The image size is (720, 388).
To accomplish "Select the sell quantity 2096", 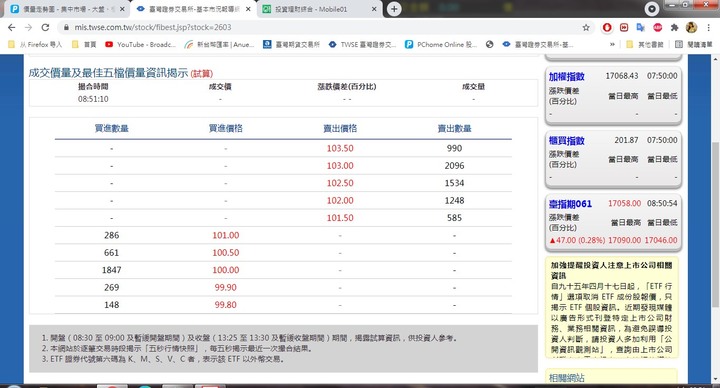I will tap(454, 166).
